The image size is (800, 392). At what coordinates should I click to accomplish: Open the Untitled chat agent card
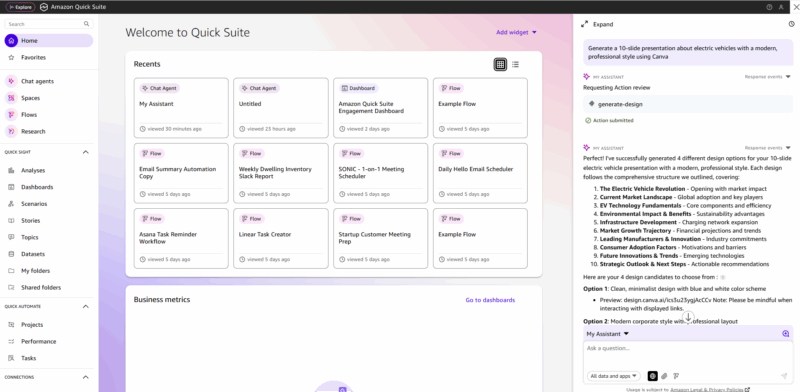pos(281,108)
